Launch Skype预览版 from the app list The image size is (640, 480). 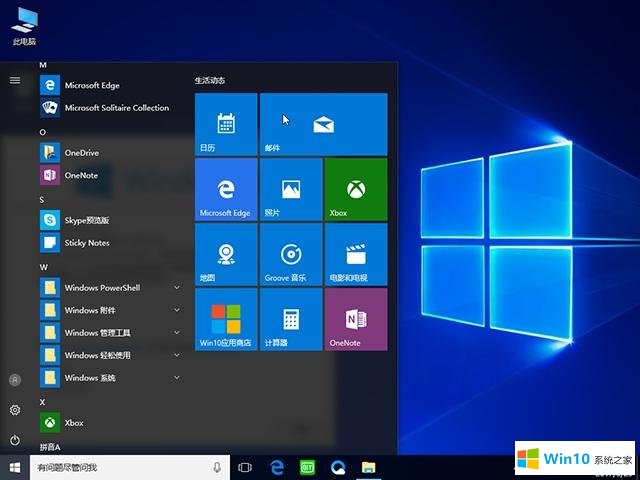[110, 220]
